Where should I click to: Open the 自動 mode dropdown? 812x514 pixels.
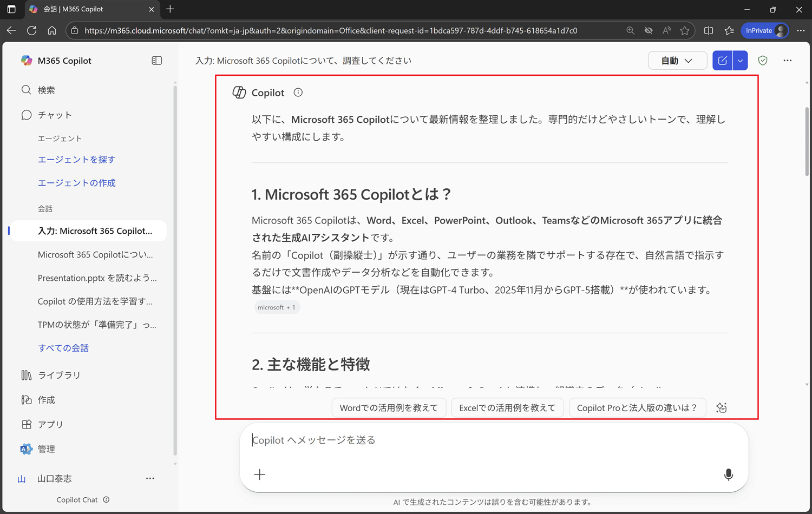click(677, 61)
